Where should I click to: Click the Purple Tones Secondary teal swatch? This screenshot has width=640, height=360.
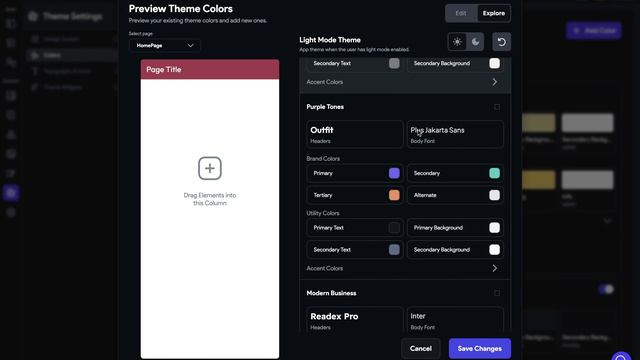click(494, 173)
